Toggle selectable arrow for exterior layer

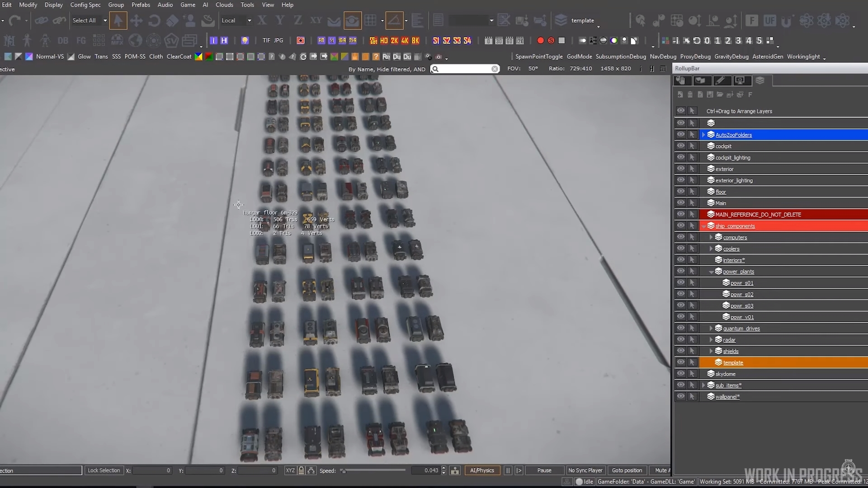click(692, 169)
